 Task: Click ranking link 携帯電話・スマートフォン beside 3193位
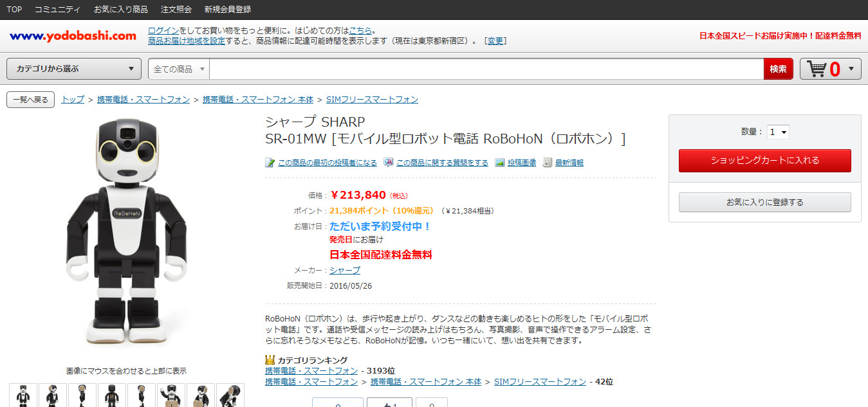tap(311, 370)
